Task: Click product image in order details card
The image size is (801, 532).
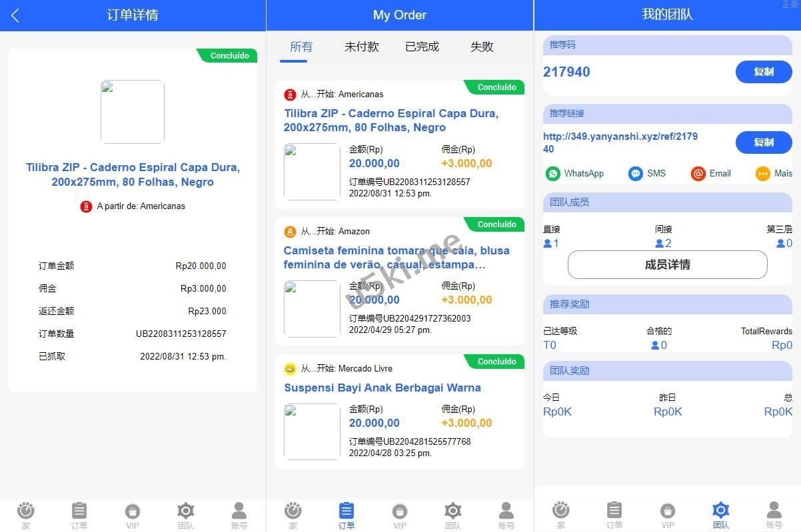Action: (x=133, y=112)
